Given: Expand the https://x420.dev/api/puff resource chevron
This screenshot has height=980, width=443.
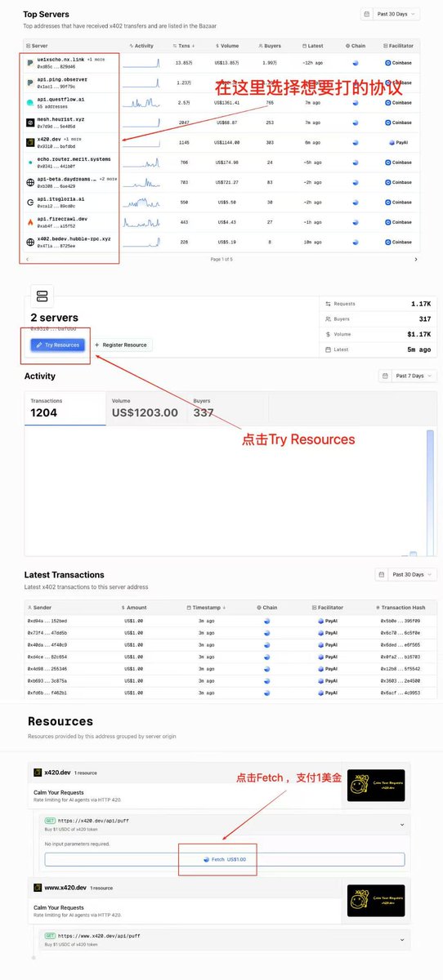Looking at the screenshot, I should 401,826.
